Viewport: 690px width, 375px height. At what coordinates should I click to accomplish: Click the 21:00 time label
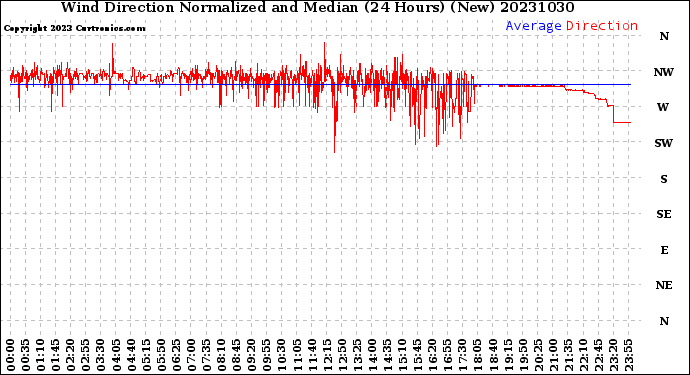click(x=554, y=355)
